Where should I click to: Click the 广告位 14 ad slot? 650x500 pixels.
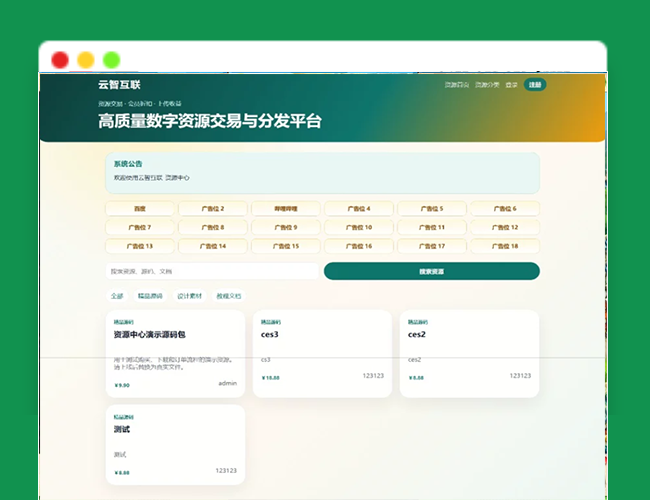[x=213, y=246]
